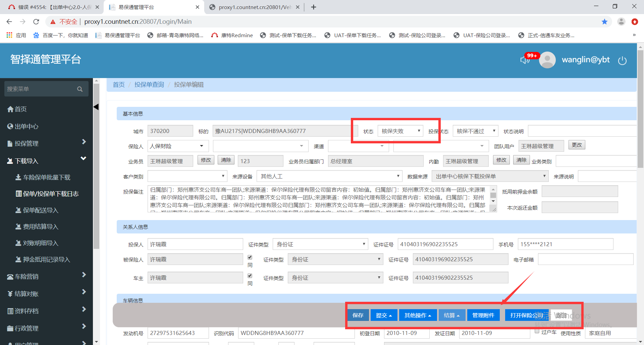Toggle the 车主 同 checkbox
This screenshot has width=644, height=345.
(x=250, y=276)
